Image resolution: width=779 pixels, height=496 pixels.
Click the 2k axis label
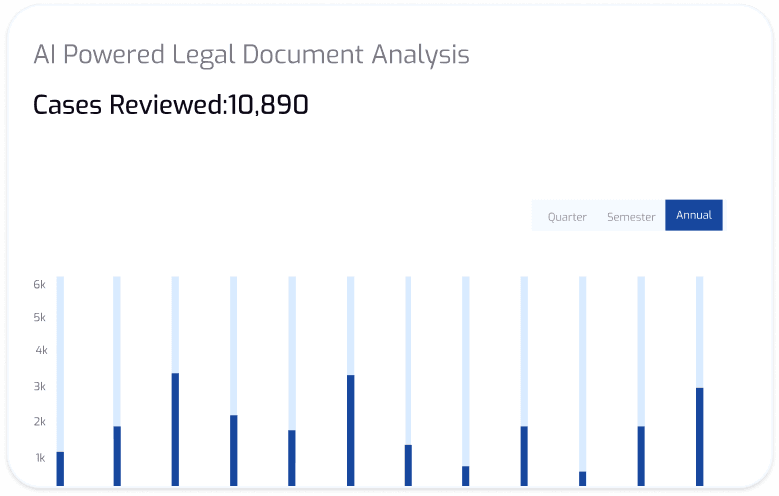tap(39, 421)
